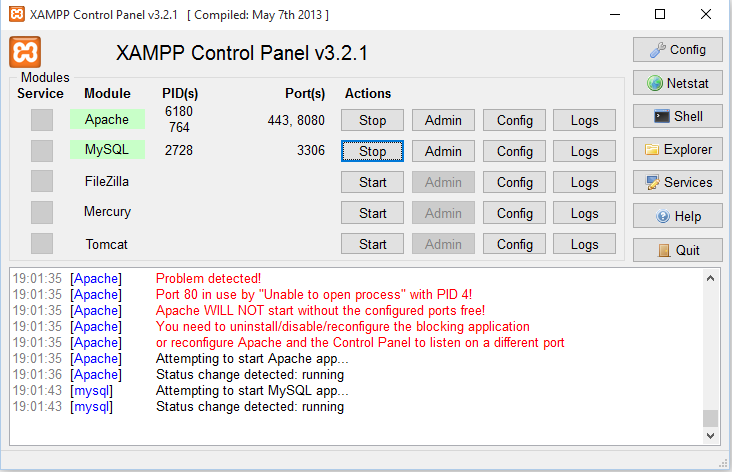Click the Help button
The image size is (732, 472).
678,216
